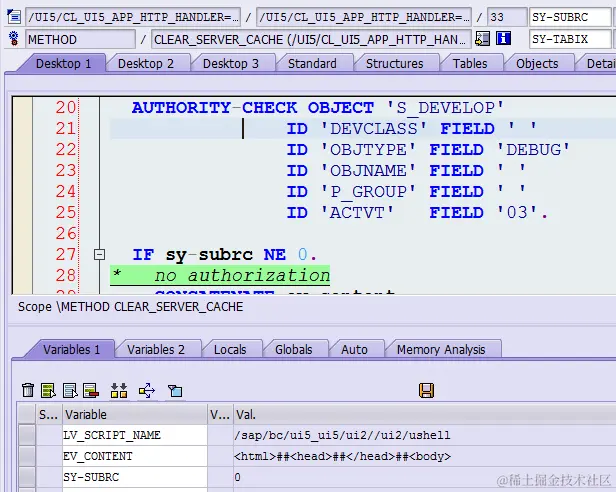This screenshot has height=492, width=616.
Task: Click the EV_CONTENT variable cell
Action: point(135,456)
